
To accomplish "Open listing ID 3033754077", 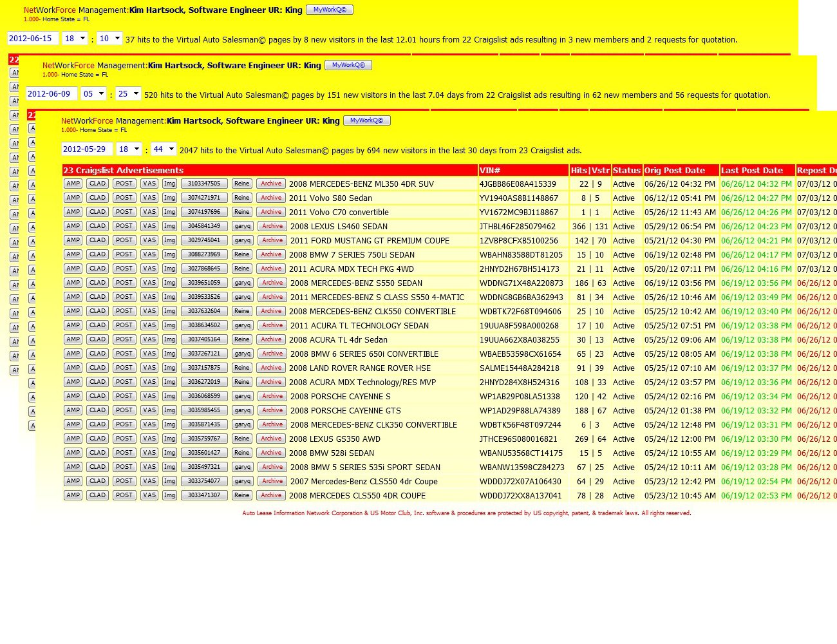I will coord(204,481).
